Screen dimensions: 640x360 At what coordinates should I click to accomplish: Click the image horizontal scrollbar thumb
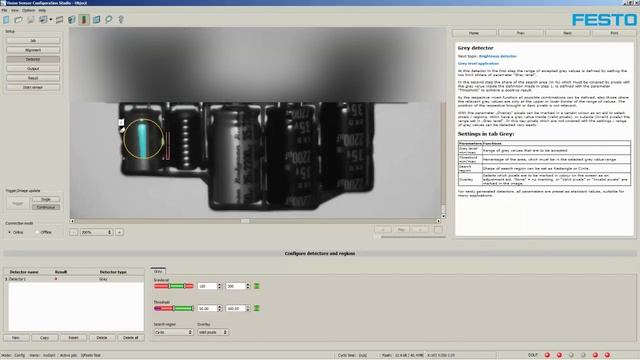pyautogui.click(x=245, y=221)
